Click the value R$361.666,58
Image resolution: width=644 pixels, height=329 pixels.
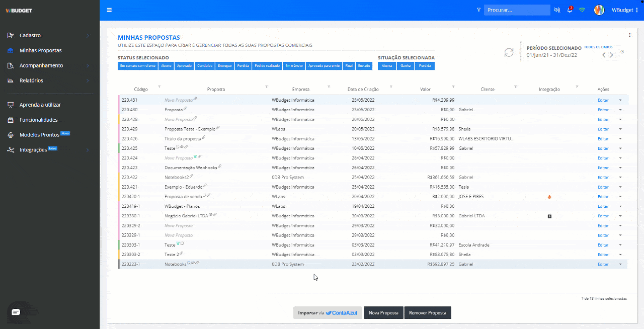[x=441, y=178]
